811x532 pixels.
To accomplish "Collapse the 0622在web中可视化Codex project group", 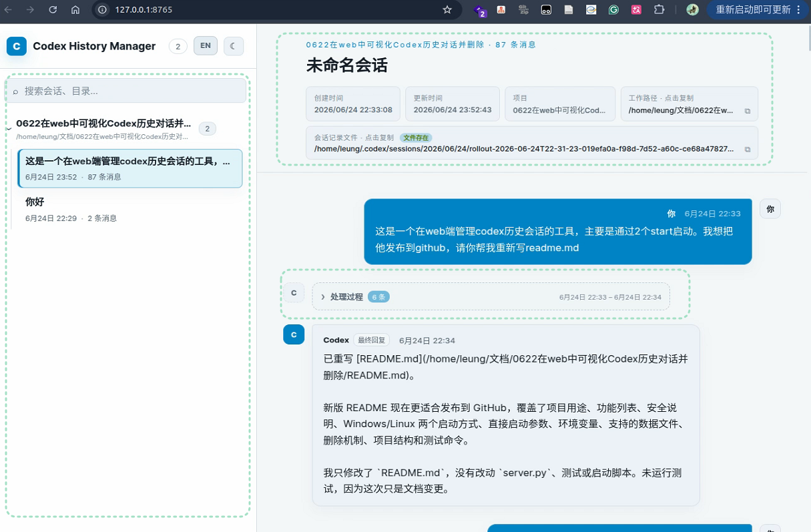I will pos(8,128).
